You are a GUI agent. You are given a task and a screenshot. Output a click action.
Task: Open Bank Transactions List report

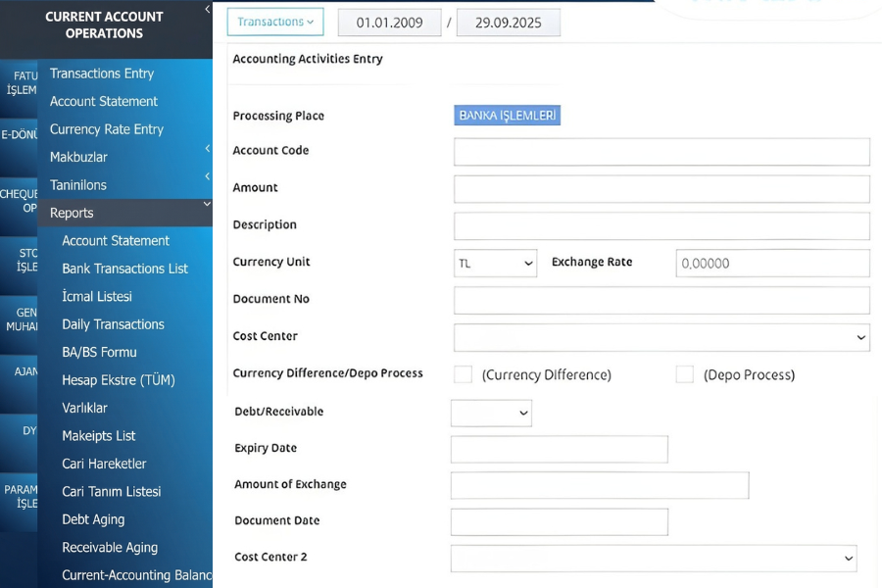click(x=124, y=269)
